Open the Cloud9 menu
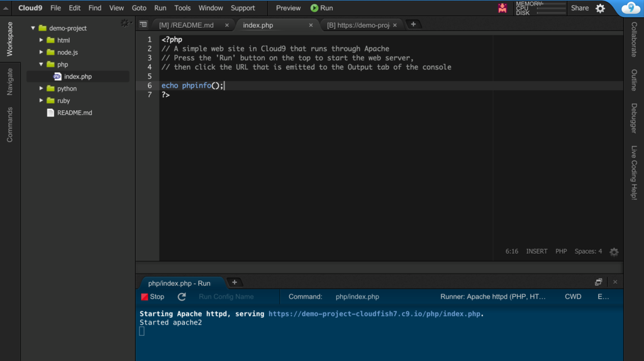This screenshot has height=361, width=644. click(x=30, y=8)
